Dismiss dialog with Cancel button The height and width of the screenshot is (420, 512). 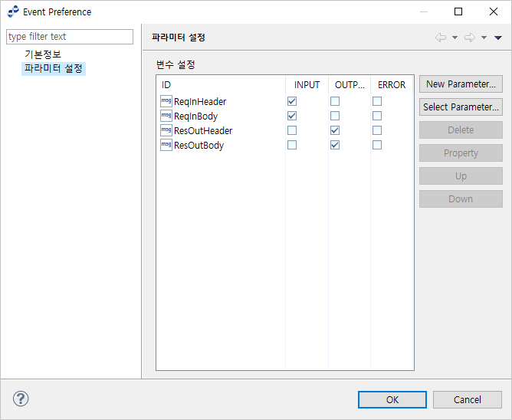(x=468, y=400)
